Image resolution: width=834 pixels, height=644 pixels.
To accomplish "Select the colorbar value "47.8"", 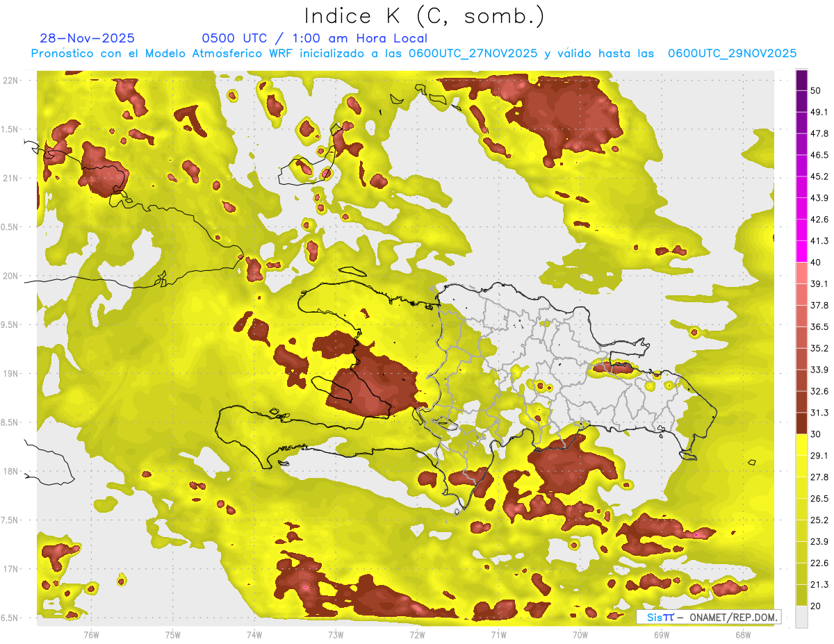I will [x=819, y=133].
